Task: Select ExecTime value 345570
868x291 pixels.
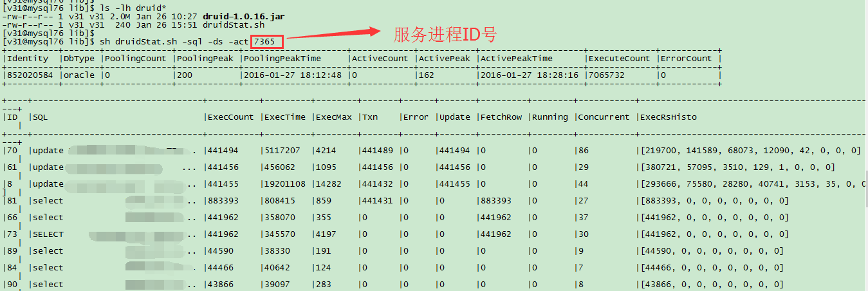Action: tap(280, 234)
